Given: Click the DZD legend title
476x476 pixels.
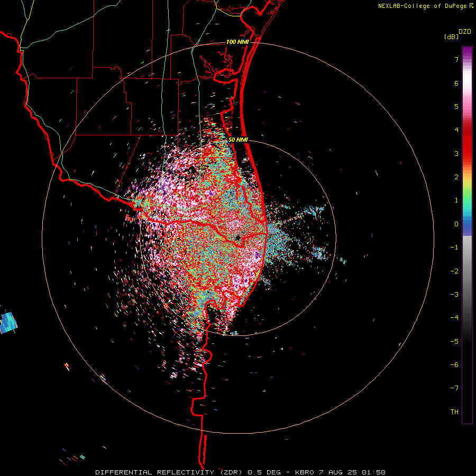Looking at the screenshot, I should click(465, 32).
